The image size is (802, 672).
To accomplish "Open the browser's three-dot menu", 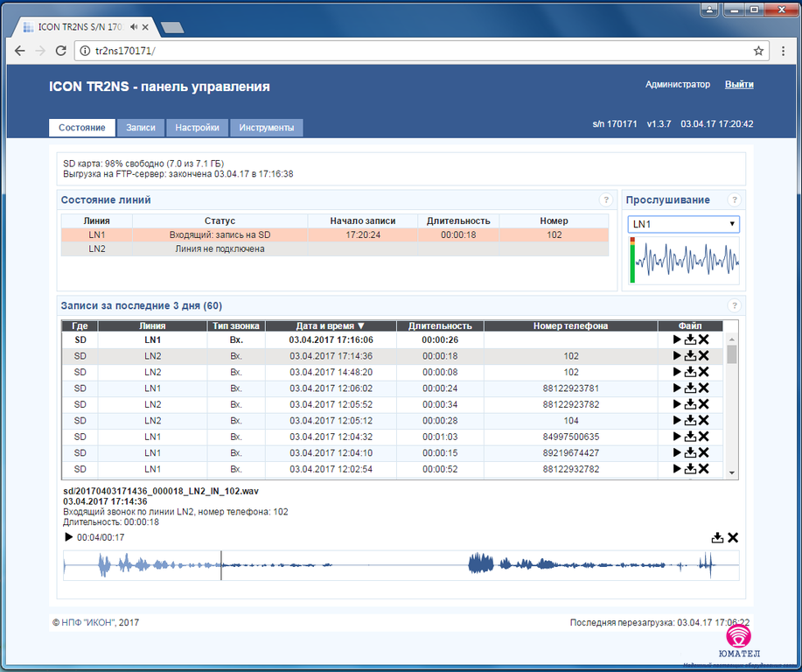I will point(783,51).
